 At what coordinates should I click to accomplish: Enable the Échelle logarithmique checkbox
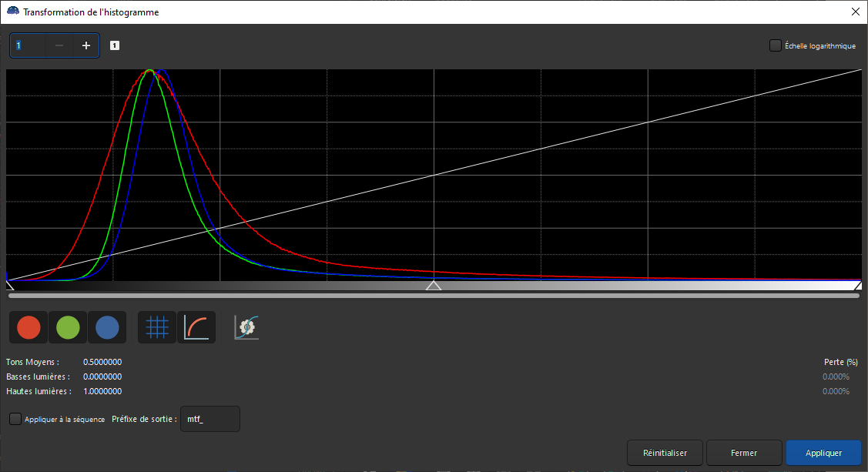(x=776, y=45)
